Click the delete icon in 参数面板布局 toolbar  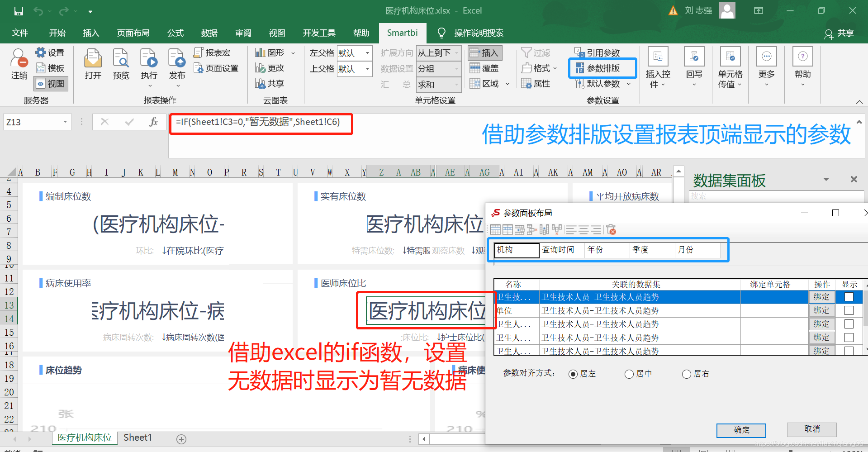pyautogui.click(x=611, y=230)
